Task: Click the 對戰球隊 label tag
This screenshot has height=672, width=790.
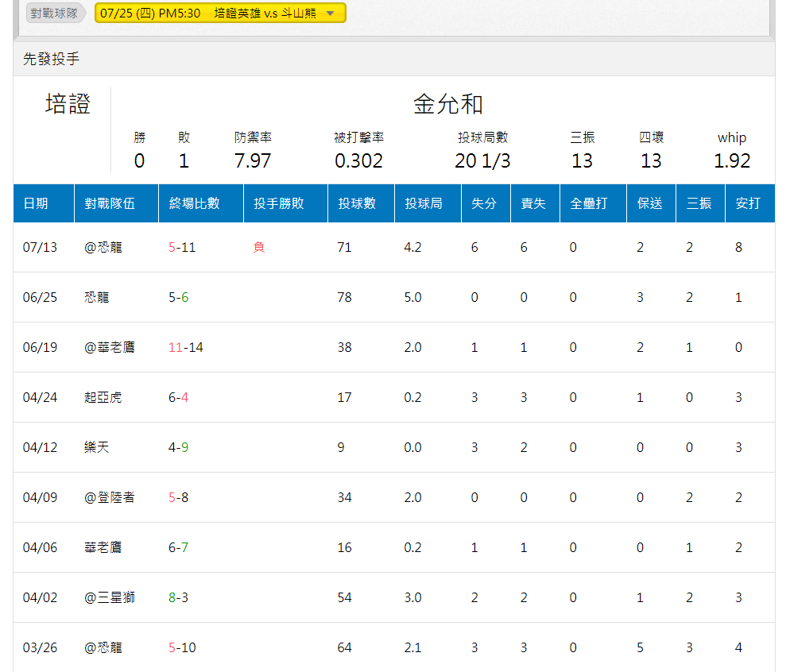Action: (x=54, y=13)
